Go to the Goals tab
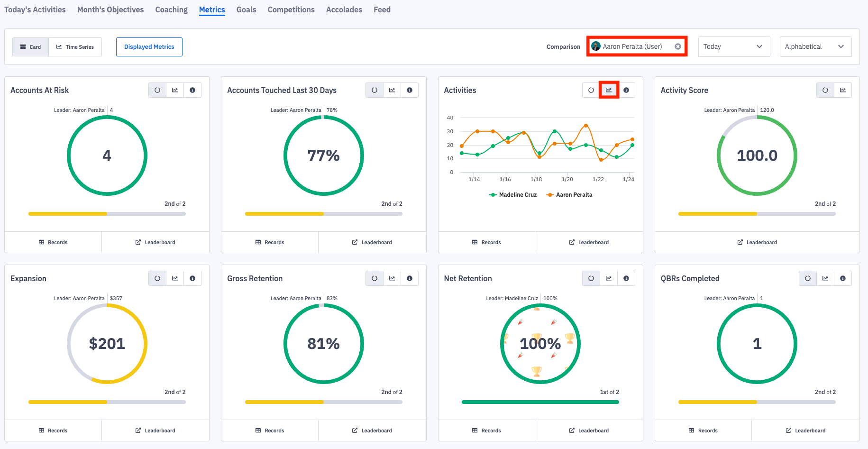 [246, 9]
